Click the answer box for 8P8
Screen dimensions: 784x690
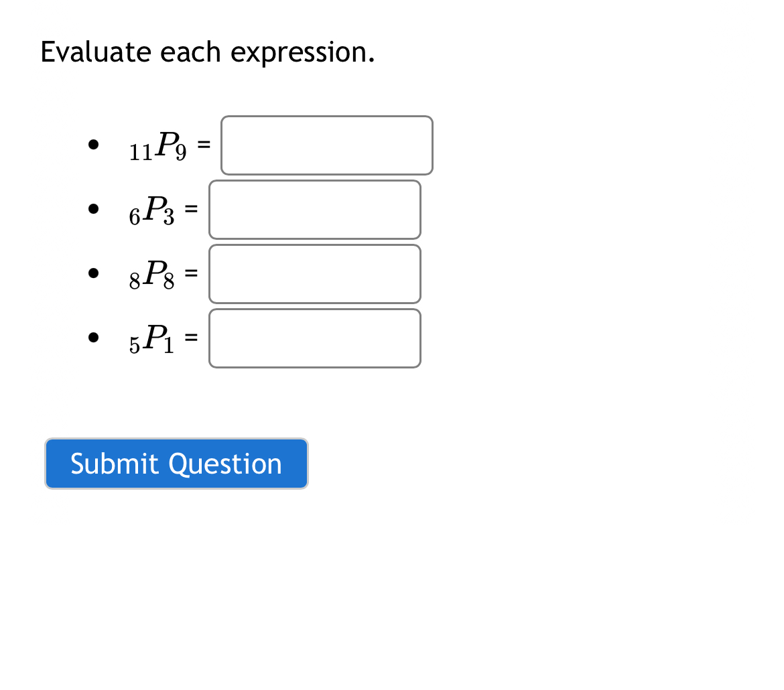pyautogui.click(x=314, y=273)
